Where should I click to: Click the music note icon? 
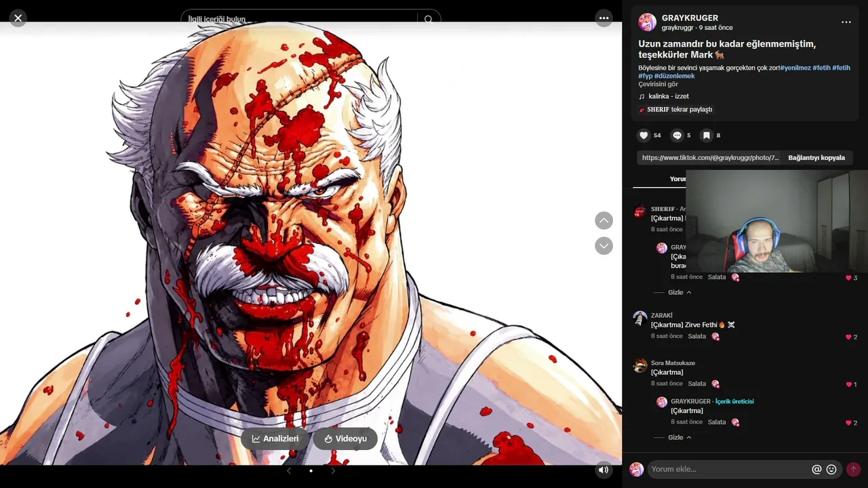pyautogui.click(x=642, y=96)
